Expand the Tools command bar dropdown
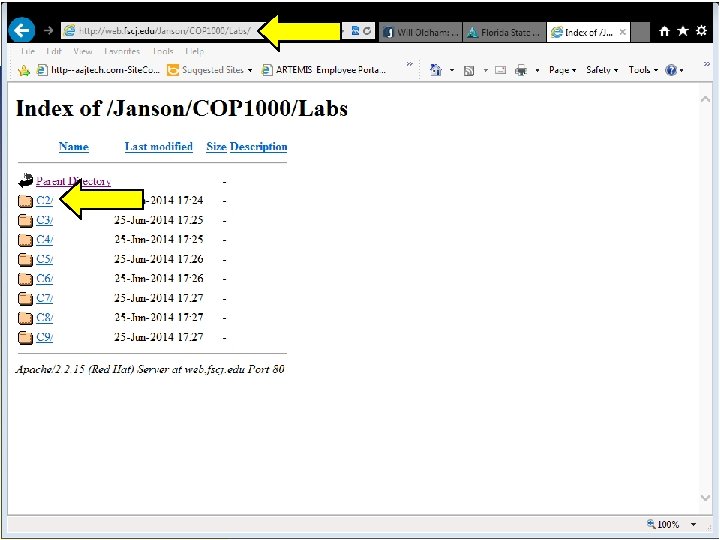 [x=643, y=70]
